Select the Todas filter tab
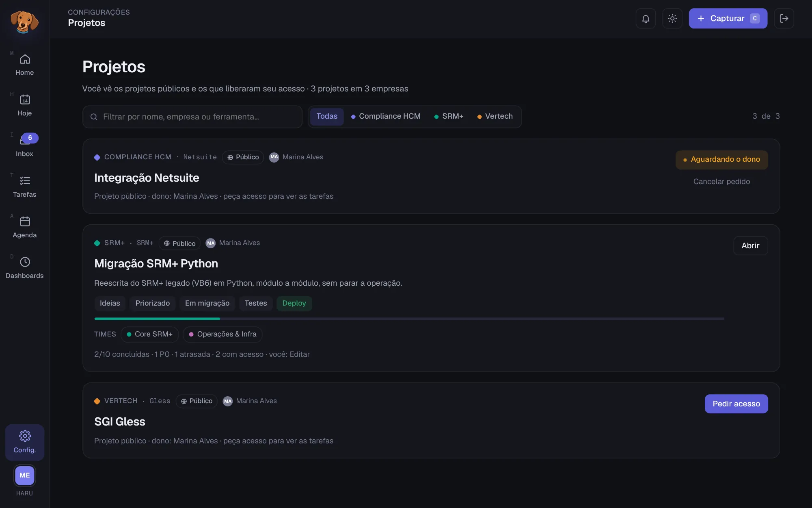The image size is (812, 508). (x=327, y=117)
